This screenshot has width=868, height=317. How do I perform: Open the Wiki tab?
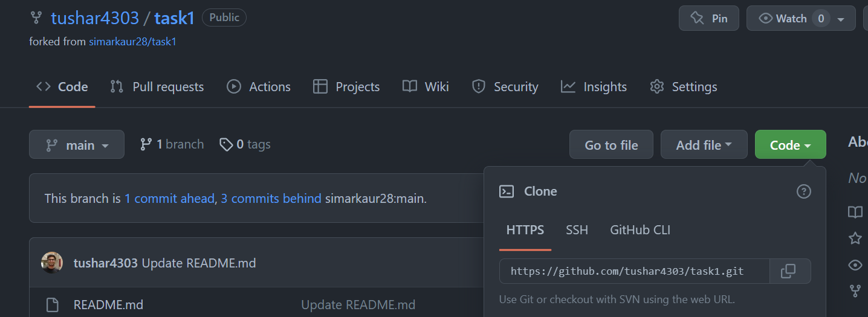(x=426, y=87)
